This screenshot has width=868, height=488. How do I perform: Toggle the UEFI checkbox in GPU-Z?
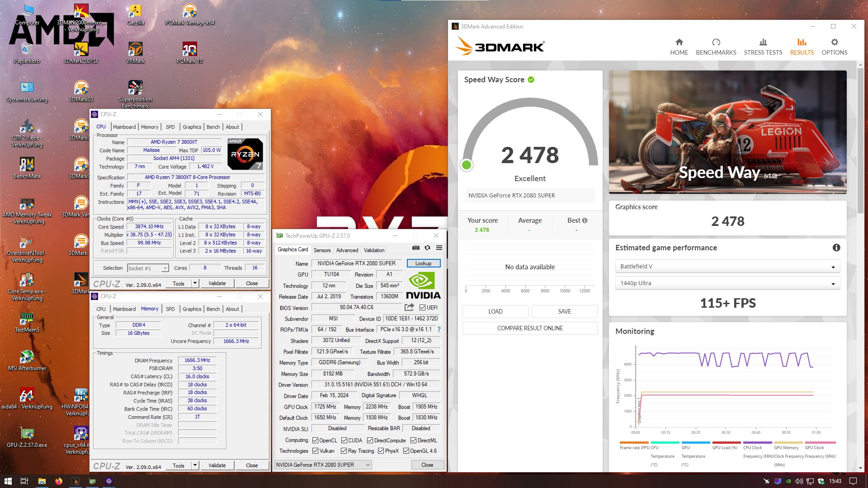click(x=422, y=308)
